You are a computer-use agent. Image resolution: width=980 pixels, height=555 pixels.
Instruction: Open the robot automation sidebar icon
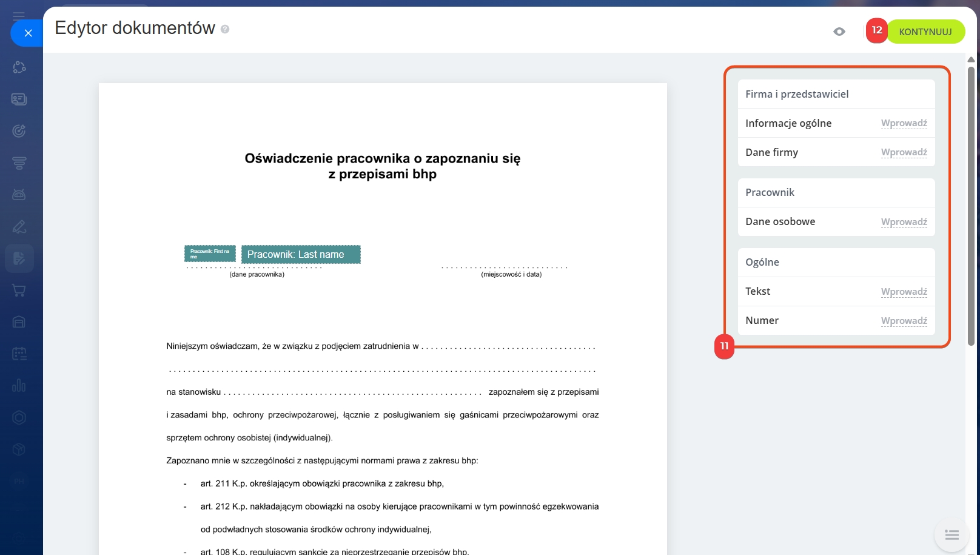click(x=19, y=195)
